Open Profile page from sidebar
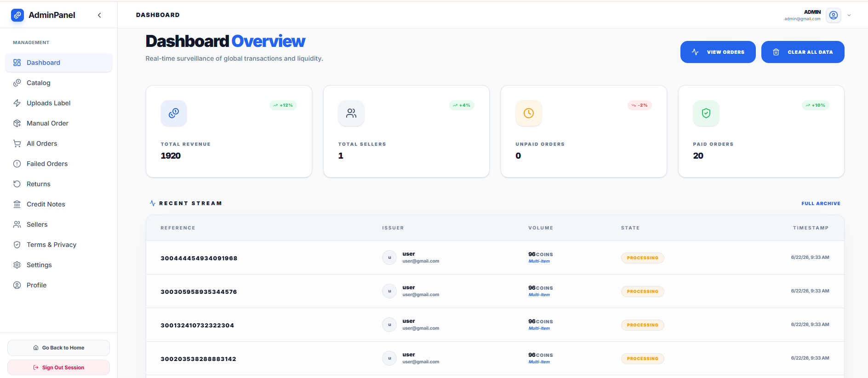868x378 pixels. pyautogui.click(x=58, y=285)
